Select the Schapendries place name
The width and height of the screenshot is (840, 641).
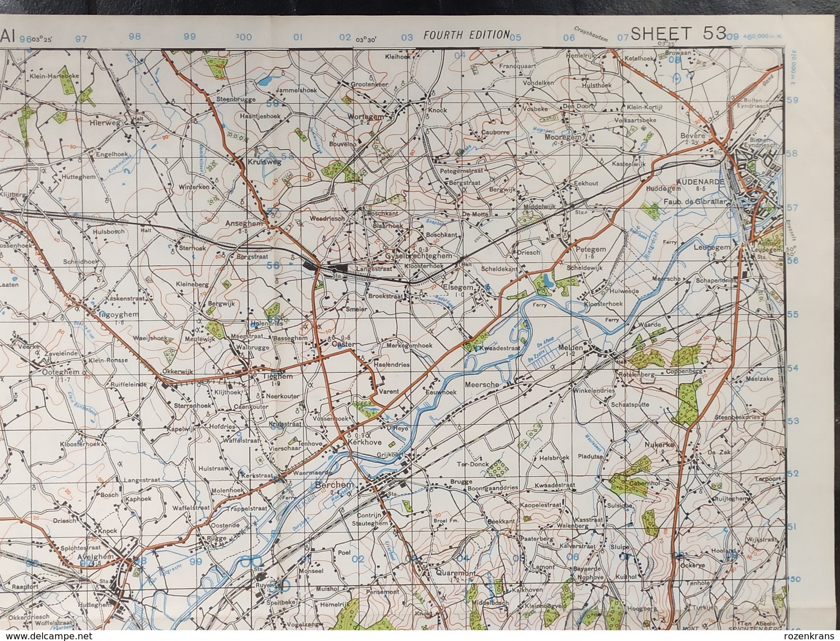pos(715,280)
